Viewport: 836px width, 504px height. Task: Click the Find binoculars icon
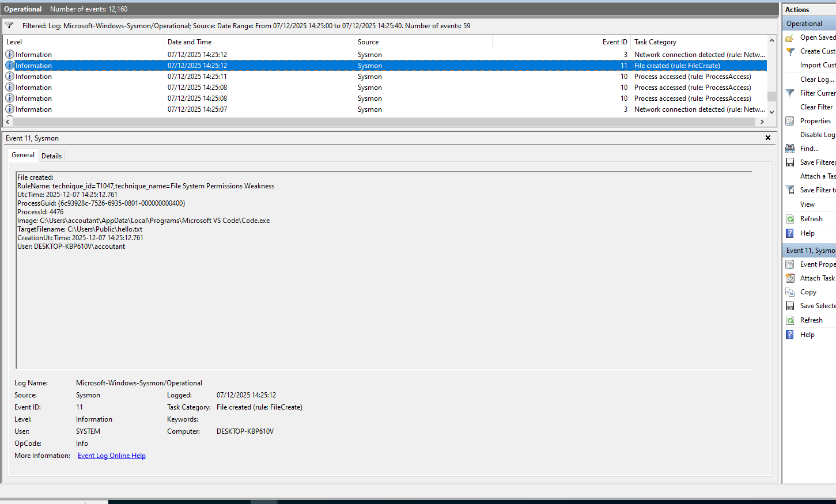pyautogui.click(x=790, y=149)
